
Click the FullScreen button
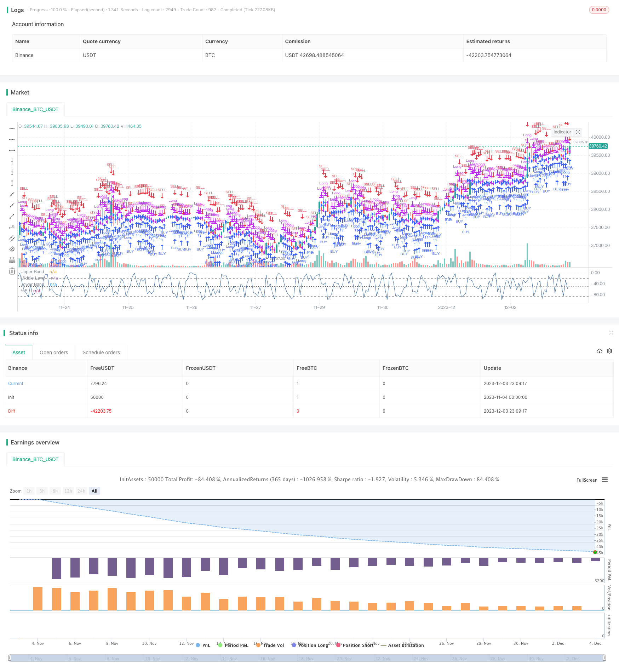(586, 480)
